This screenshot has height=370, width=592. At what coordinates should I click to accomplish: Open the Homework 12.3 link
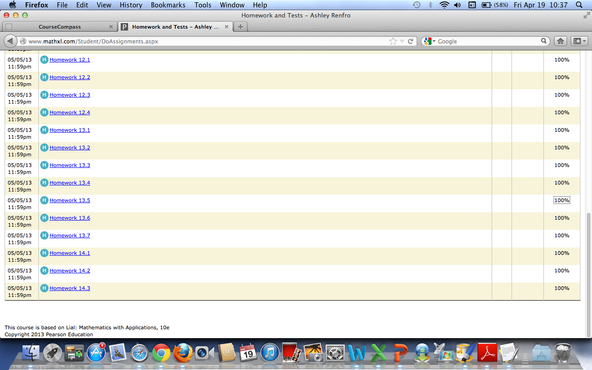coord(70,95)
